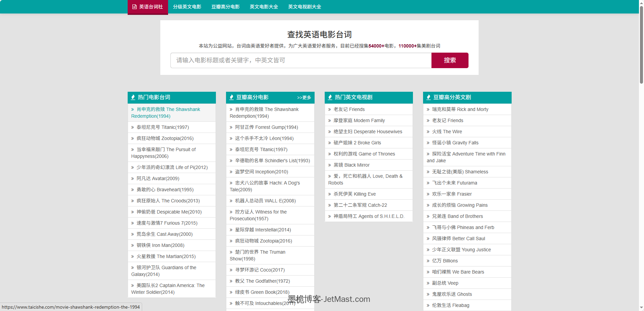Open 楚门的世界 The Truman Show(1998)
This screenshot has width=644, height=311.
click(258, 255)
